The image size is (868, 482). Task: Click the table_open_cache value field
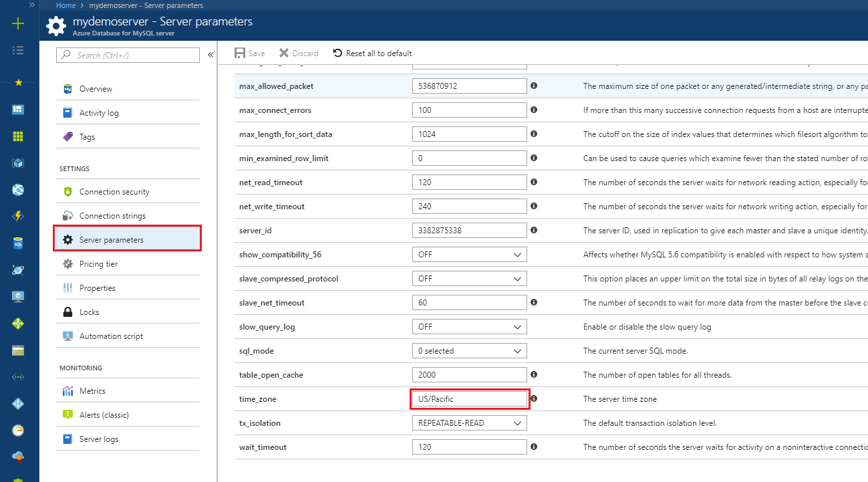470,375
